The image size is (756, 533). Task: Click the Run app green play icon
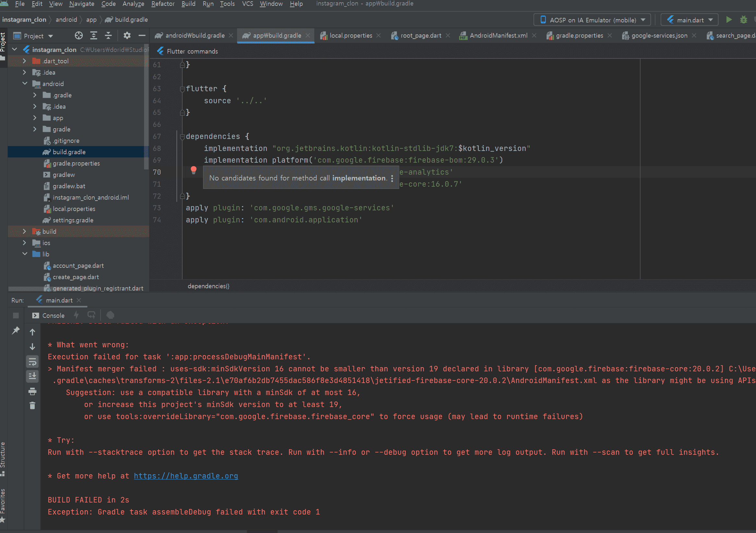coord(729,20)
